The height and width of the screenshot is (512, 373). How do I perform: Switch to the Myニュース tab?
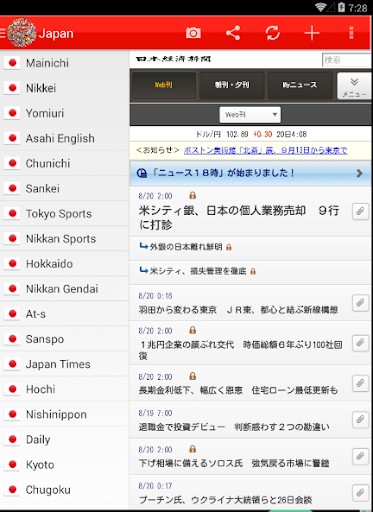tap(300, 85)
